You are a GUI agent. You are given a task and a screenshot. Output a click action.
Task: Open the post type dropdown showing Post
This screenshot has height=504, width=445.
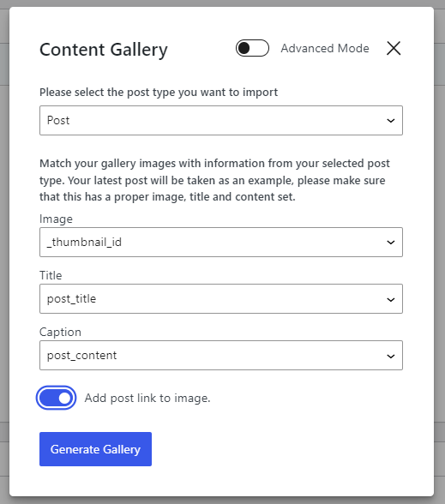point(221,120)
